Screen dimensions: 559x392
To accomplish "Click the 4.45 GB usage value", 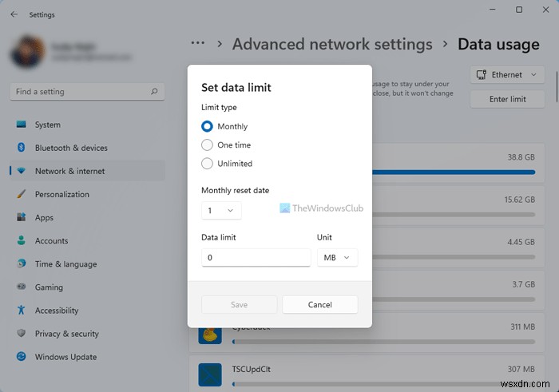I will point(521,242).
